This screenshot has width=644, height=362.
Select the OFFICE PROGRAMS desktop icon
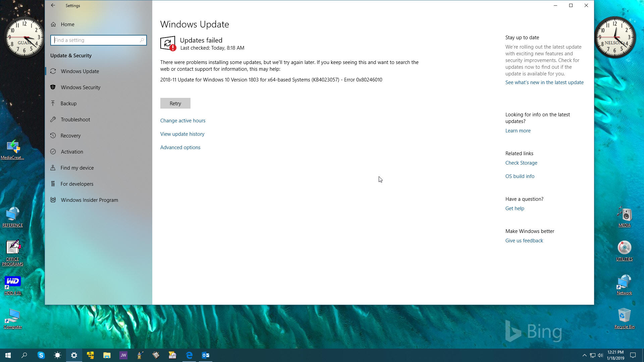coord(12,253)
